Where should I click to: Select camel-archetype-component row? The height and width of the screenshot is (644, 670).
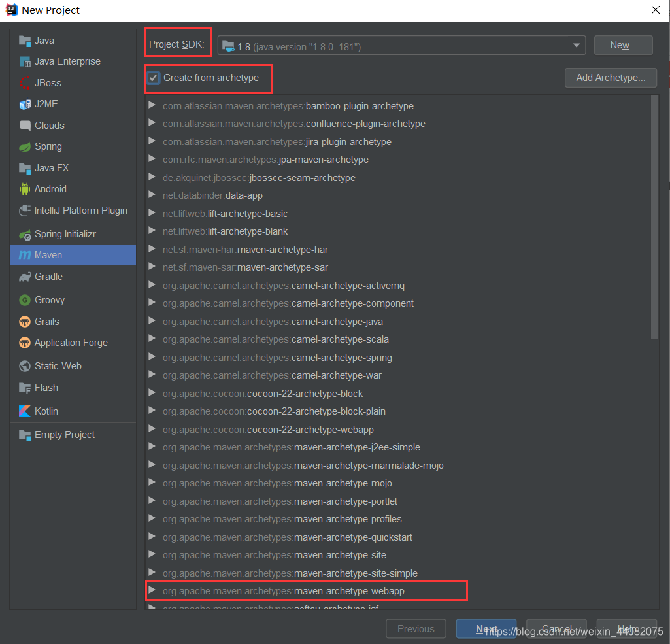[x=397, y=303]
